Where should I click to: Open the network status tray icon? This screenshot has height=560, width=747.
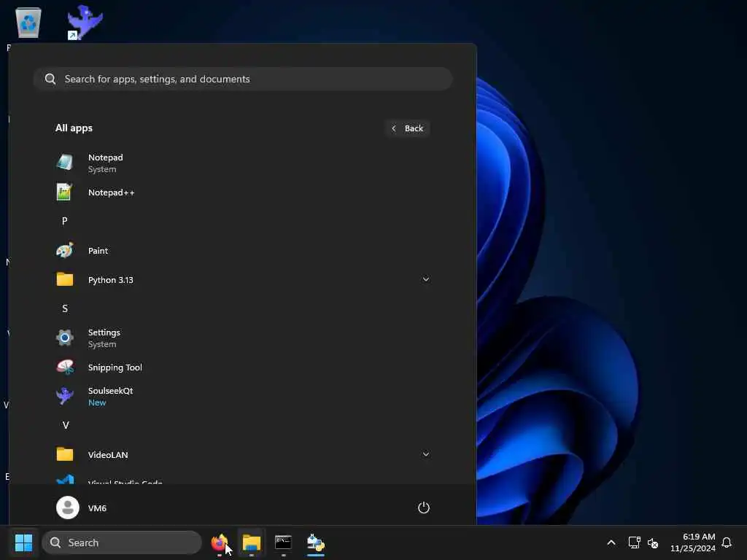[634, 542]
